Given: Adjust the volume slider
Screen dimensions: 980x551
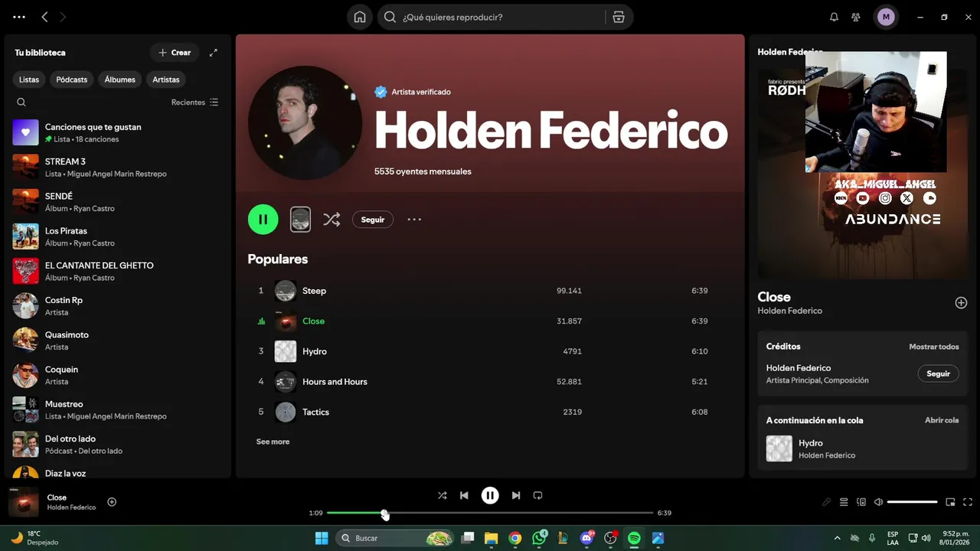Looking at the screenshot, I should pos(913,502).
